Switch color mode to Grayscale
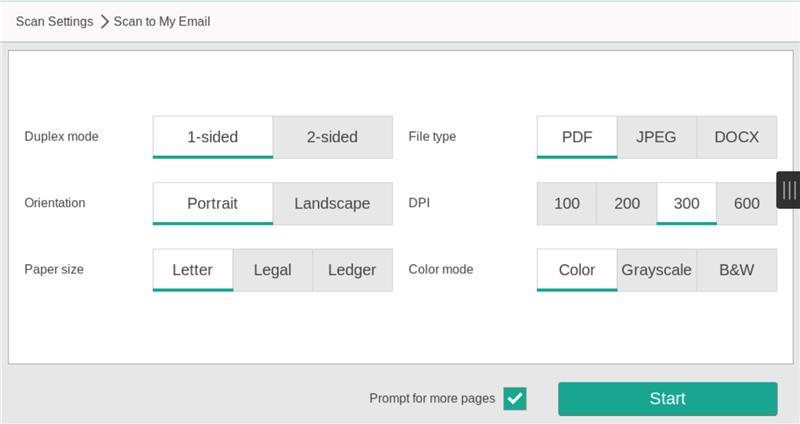The width and height of the screenshot is (800, 424). [x=656, y=269]
